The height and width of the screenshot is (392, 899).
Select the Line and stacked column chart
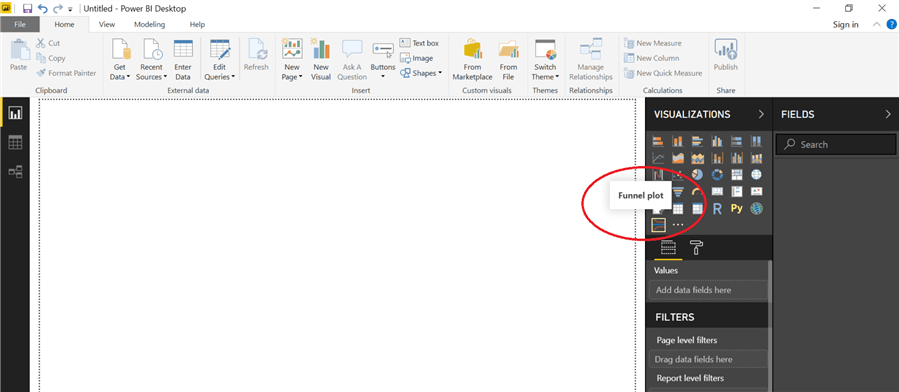[x=717, y=158]
